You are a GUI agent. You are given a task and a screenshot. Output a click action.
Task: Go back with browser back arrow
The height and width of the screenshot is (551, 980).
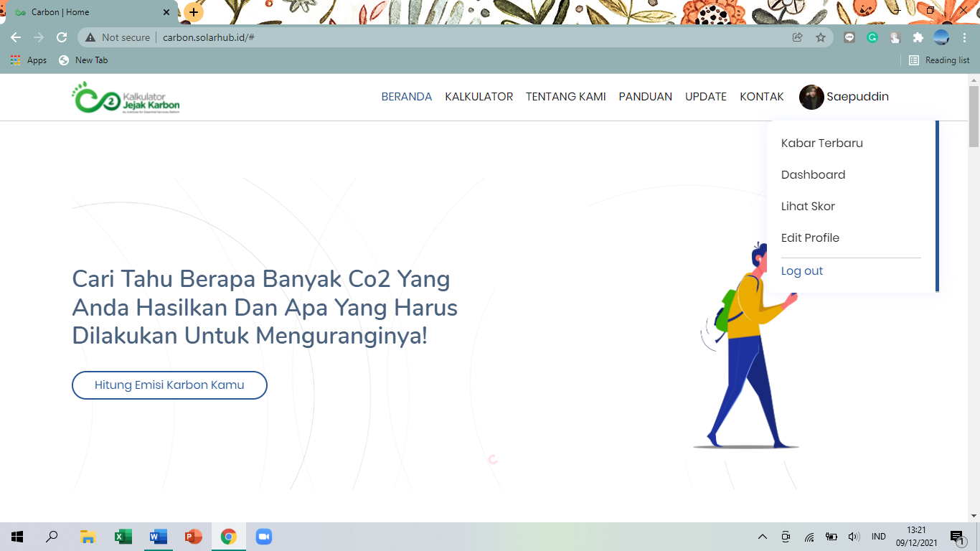(16, 37)
